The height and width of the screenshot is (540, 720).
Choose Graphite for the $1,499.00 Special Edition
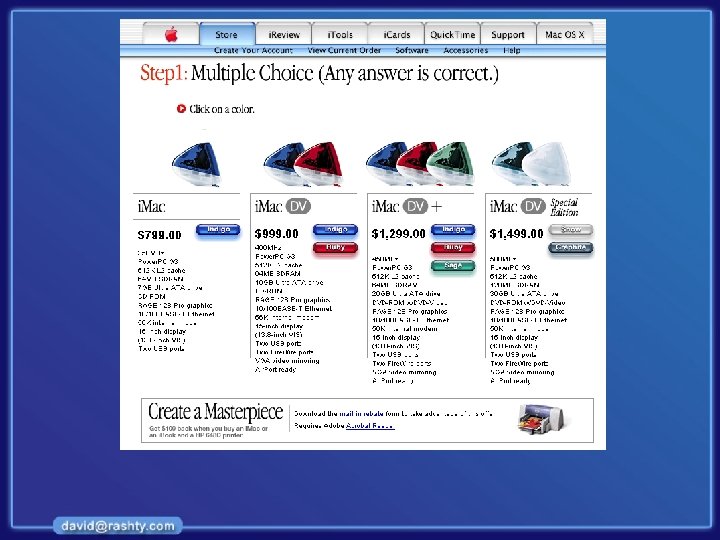[x=571, y=248]
